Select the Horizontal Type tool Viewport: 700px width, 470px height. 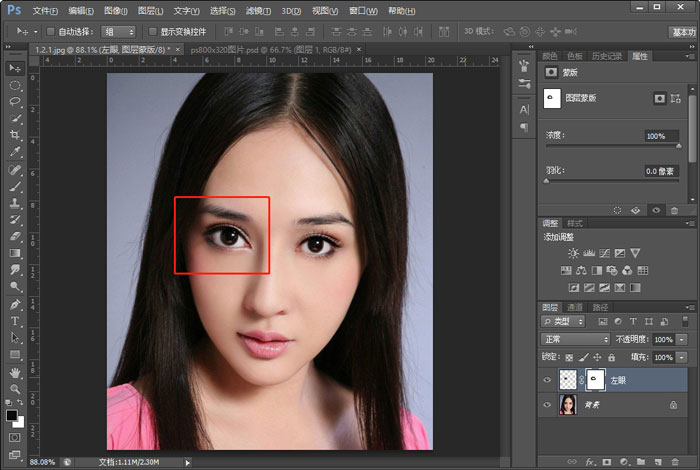pos(15,321)
